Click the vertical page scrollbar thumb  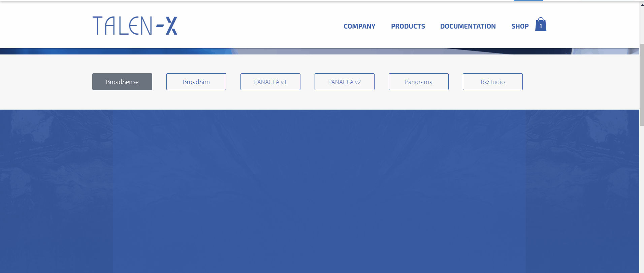[642, 84]
